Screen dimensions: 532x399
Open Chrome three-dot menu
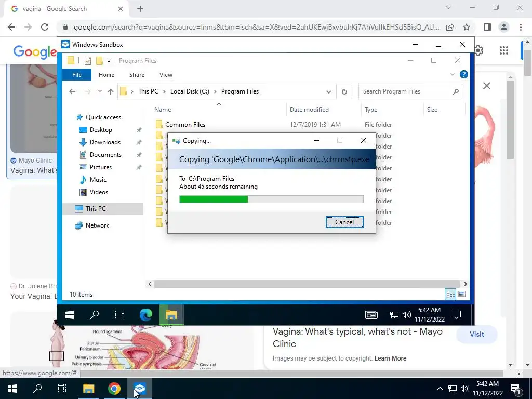coord(521,27)
